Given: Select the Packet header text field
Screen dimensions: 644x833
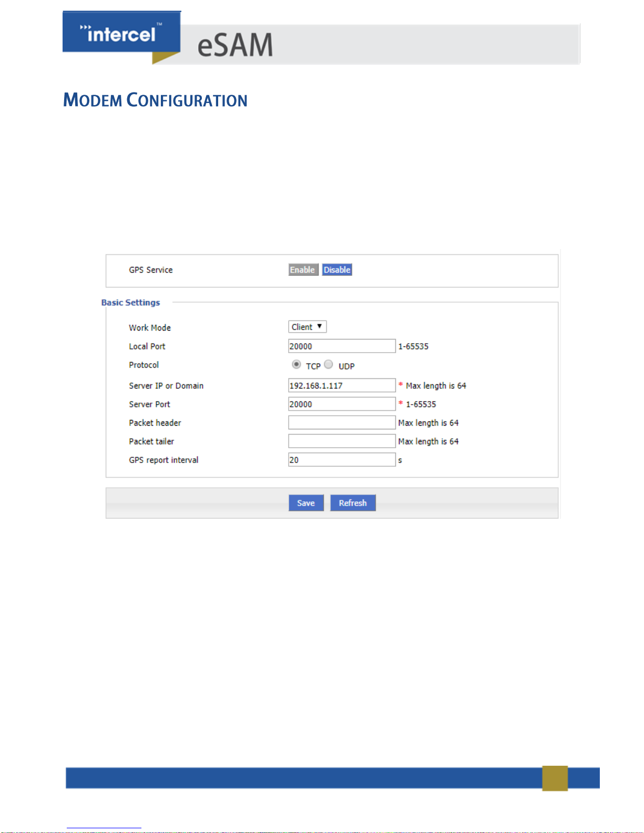Looking at the screenshot, I should [x=341, y=423].
